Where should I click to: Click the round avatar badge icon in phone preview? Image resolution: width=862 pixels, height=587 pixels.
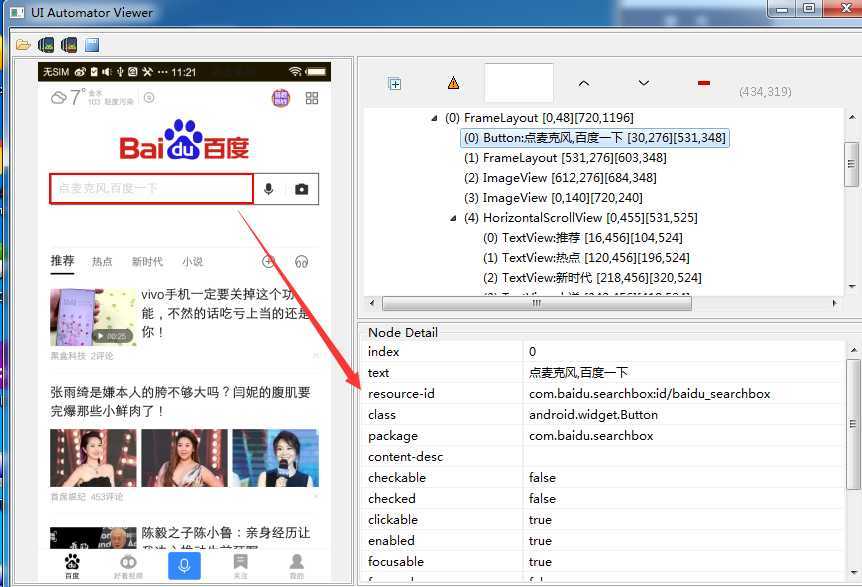pyautogui.click(x=281, y=98)
